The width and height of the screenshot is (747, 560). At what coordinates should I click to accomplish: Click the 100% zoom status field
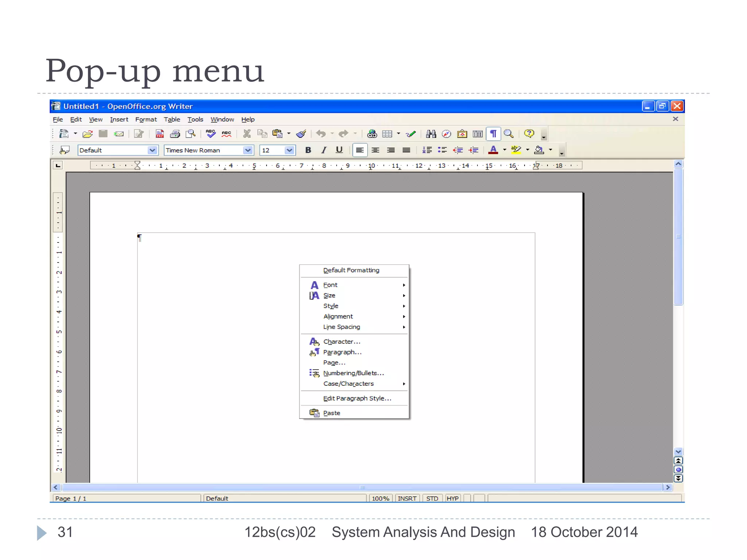(380, 498)
